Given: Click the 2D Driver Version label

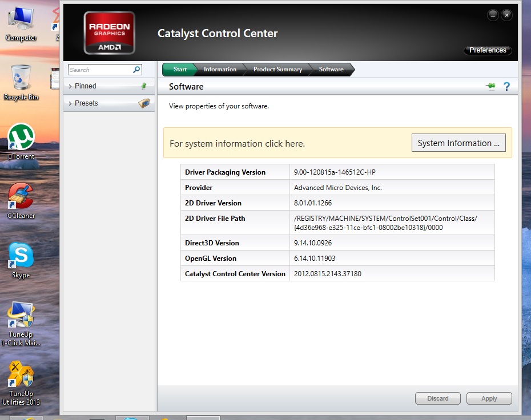Looking at the screenshot, I should pyautogui.click(x=213, y=203).
